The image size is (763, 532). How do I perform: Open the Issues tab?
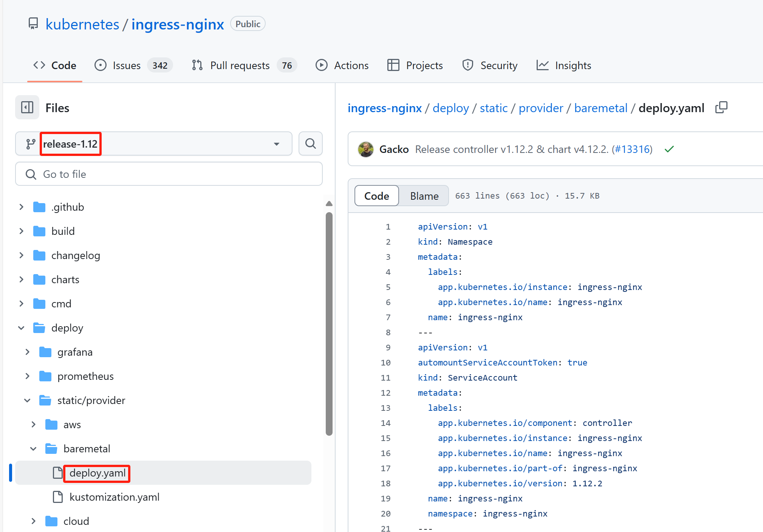point(127,65)
